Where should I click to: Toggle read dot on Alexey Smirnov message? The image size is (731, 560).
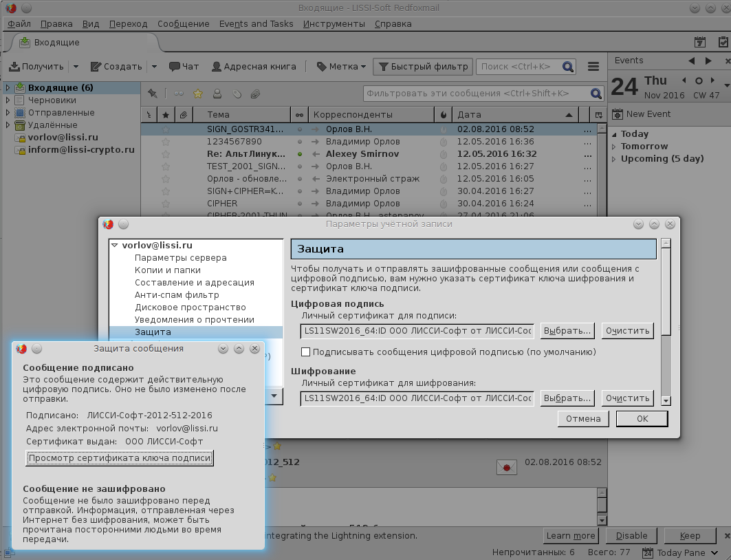300,154
